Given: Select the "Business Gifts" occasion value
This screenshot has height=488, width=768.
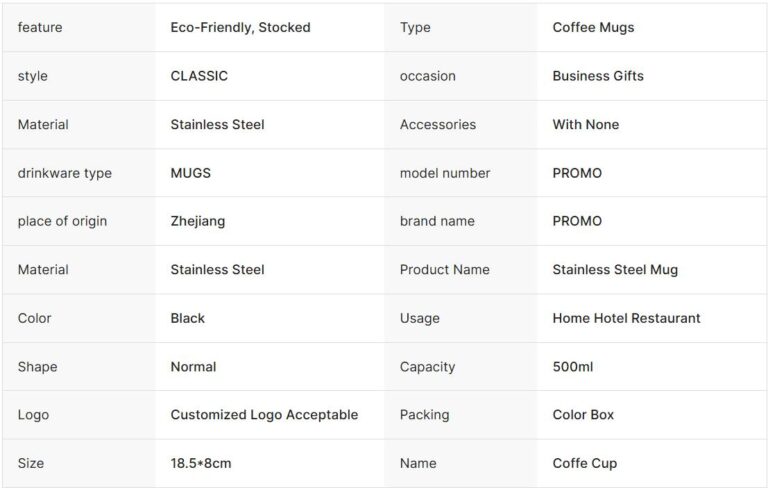Looking at the screenshot, I should 598,76.
